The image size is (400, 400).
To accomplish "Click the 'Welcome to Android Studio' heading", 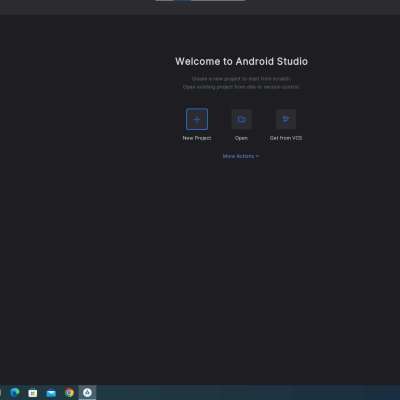I will pyautogui.click(x=241, y=61).
